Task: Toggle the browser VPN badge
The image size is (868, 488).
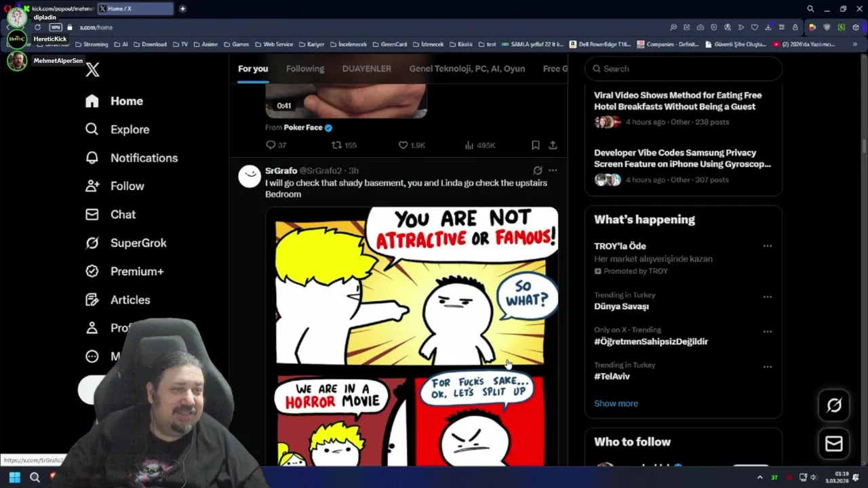Action: pos(56,27)
